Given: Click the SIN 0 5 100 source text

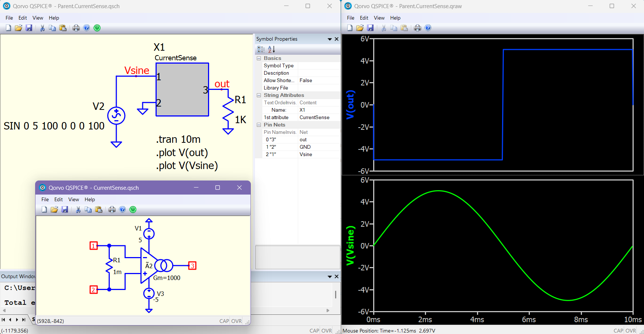Looking at the screenshot, I should point(54,126).
